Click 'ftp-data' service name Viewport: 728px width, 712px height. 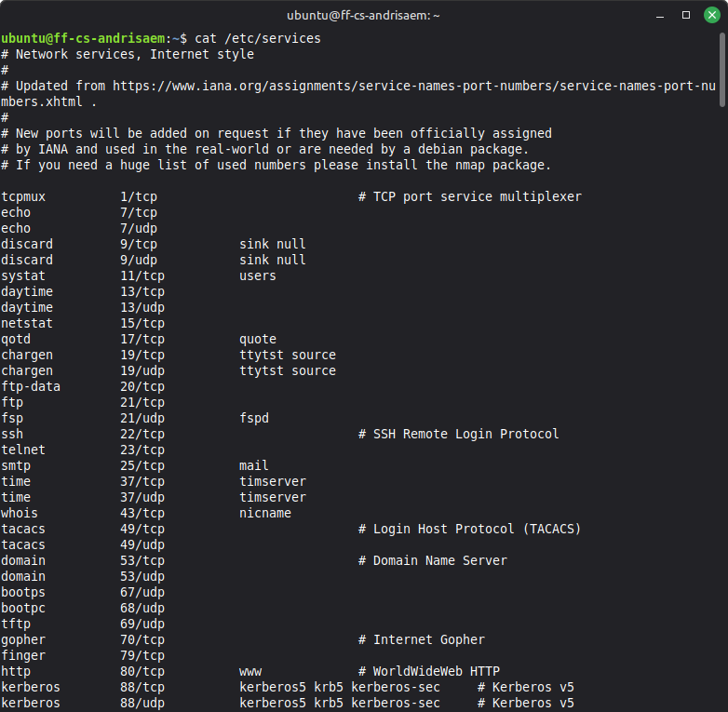tap(31, 386)
